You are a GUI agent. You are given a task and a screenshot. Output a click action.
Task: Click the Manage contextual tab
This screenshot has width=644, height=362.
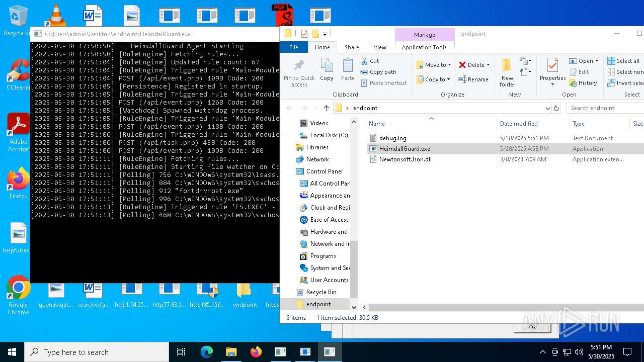[x=424, y=35]
